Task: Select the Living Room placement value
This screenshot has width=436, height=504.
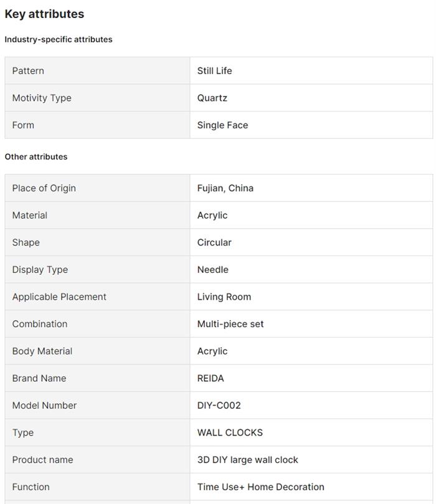Action: 224,297
